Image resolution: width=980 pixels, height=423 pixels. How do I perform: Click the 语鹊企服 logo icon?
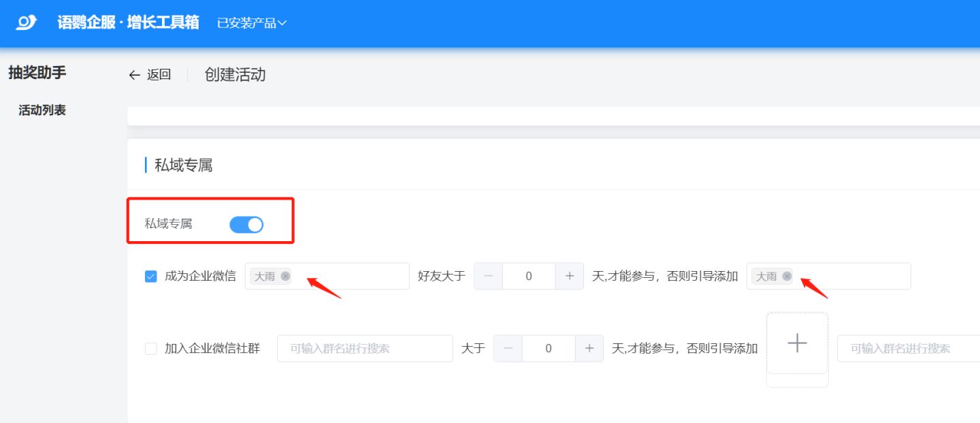point(27,22)
